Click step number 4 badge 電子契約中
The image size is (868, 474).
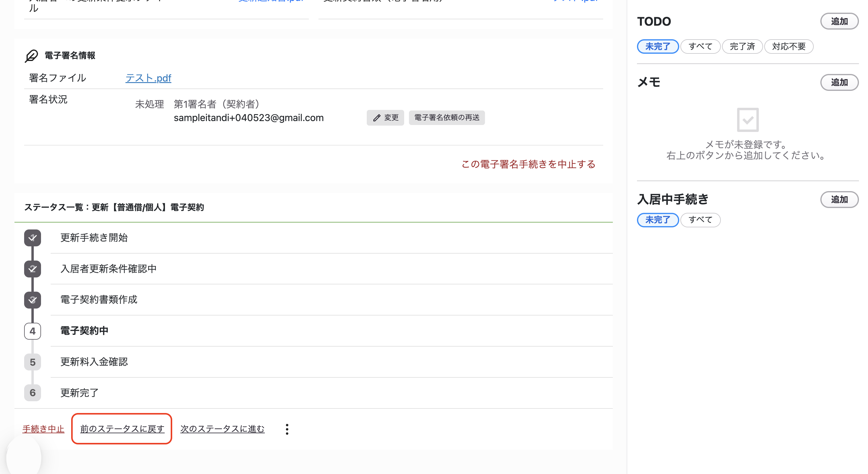pos(32,331)
